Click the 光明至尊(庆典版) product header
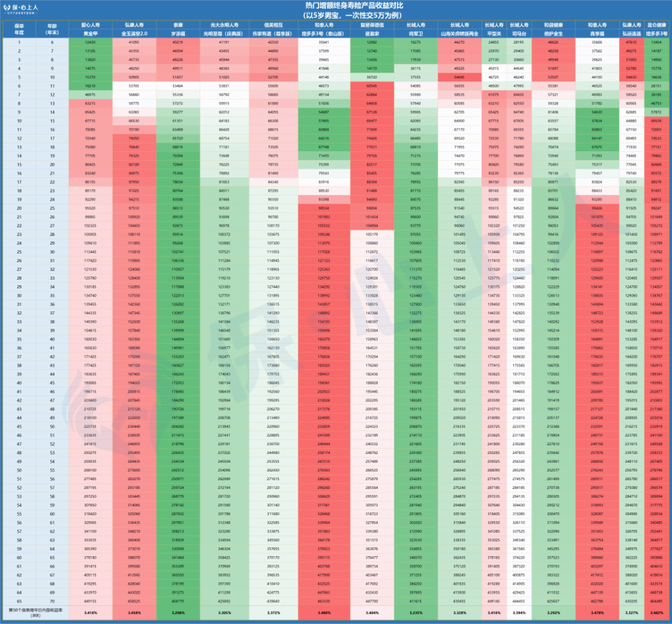 (x=224, y=34)
